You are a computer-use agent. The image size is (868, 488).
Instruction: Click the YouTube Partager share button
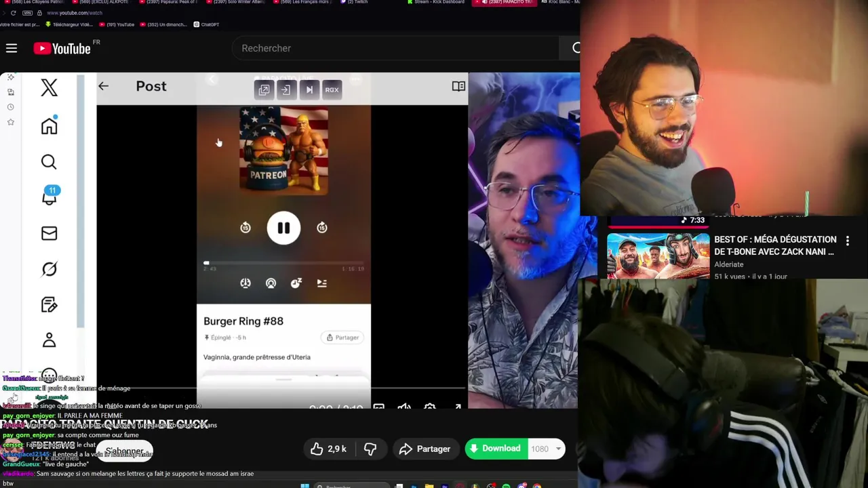[x=425, y=449]
